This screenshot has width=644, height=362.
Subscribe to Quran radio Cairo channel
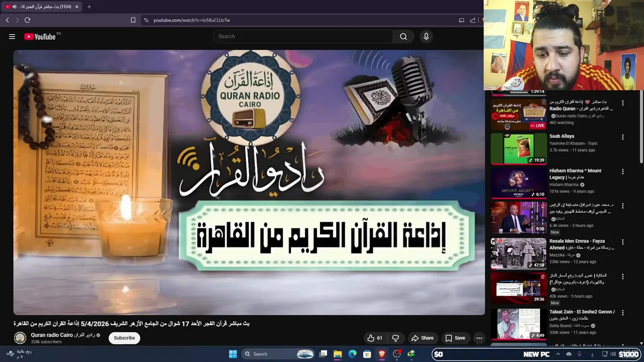[124, 338]
